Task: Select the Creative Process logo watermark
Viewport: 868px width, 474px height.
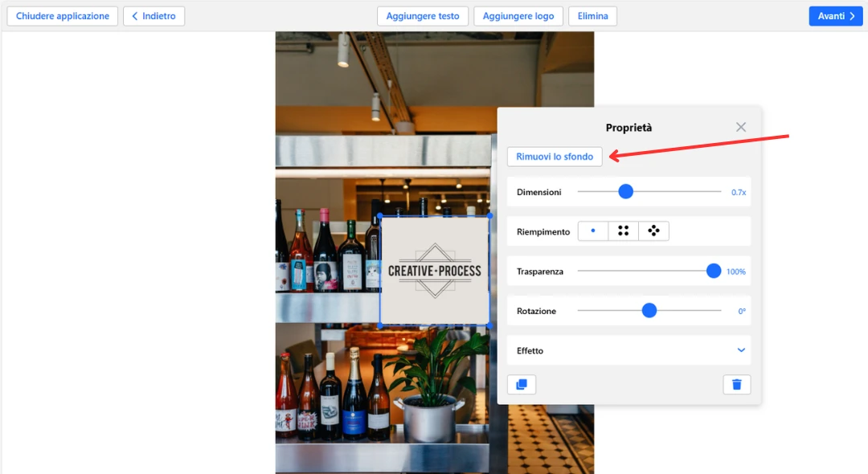Action: tap(435, 271)
